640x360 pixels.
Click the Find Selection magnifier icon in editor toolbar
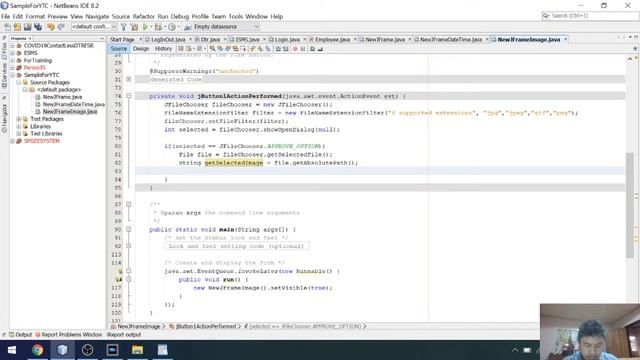[212, 49]
